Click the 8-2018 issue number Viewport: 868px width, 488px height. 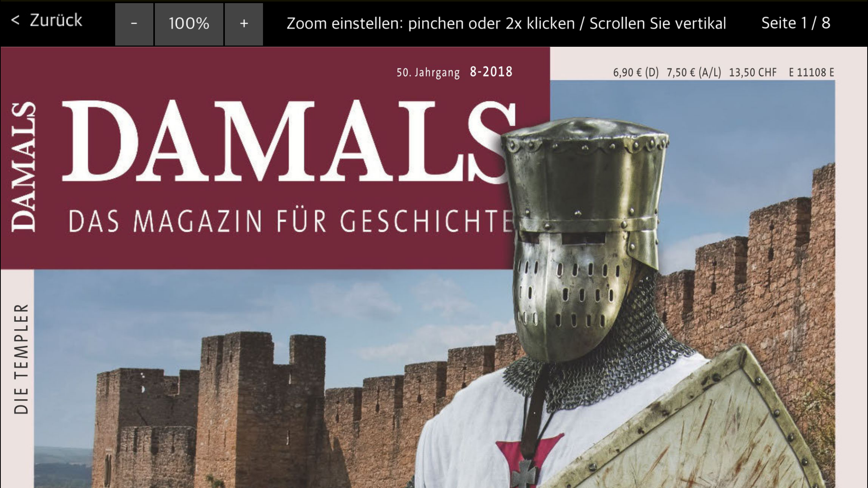(x=491, y=72)
